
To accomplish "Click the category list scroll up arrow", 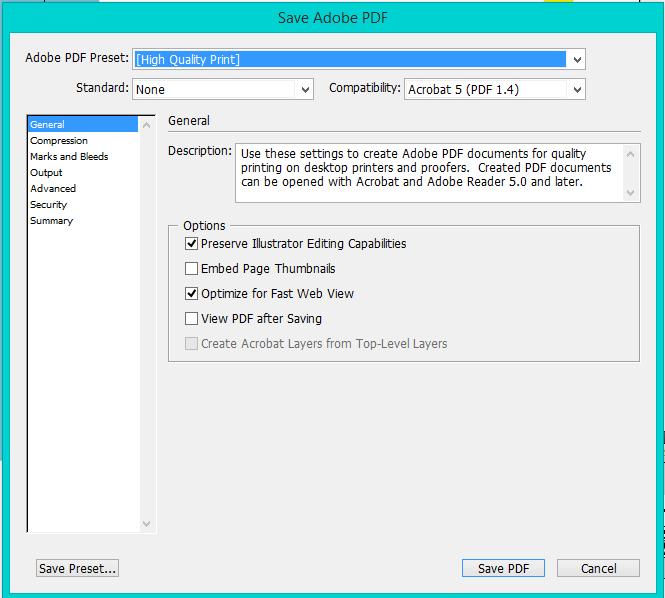I will click(x=147, y=125).
